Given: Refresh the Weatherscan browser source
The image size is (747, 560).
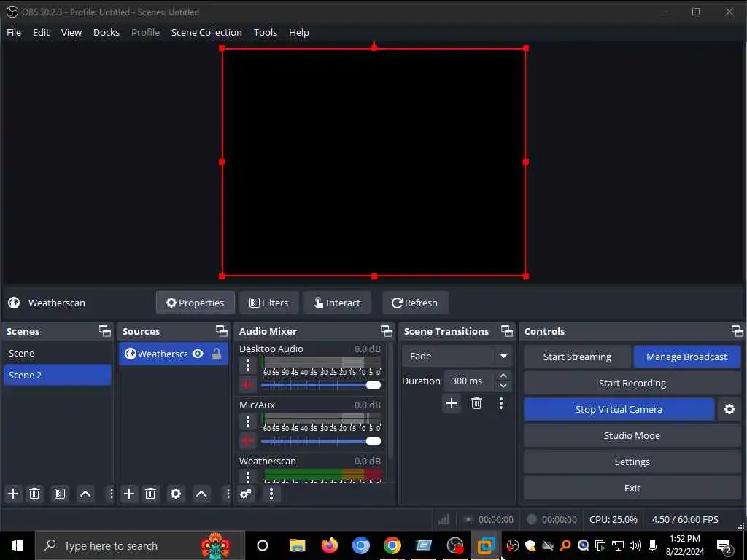Looking at the screenshot, I should point(415,303).
